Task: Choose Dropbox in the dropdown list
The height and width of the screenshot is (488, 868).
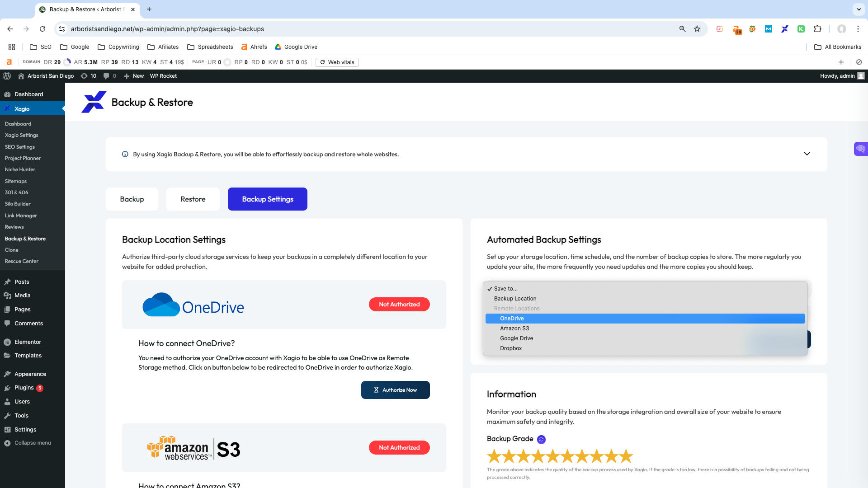Action: [645, 348]
